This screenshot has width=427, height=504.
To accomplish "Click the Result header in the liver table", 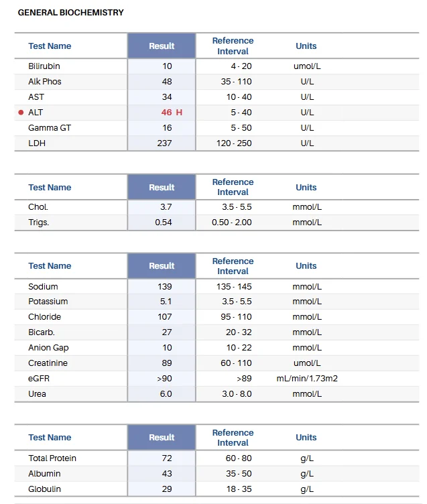I will click(162, 46).
